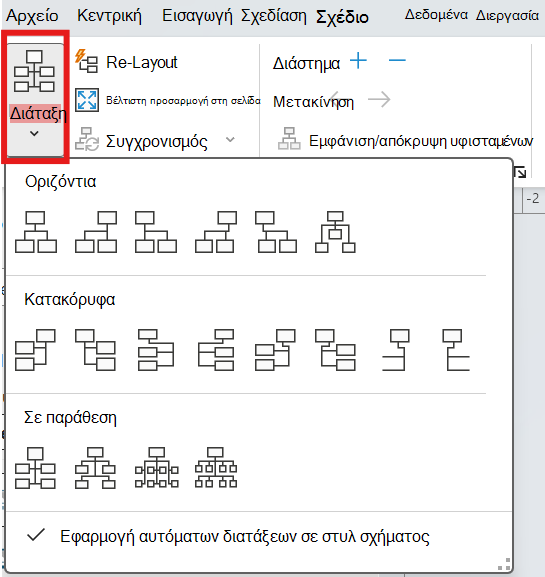This screenshot has width=545, height=577.
Task: Select eighth vertical layout with lines
Action: (x=456, y=350)
